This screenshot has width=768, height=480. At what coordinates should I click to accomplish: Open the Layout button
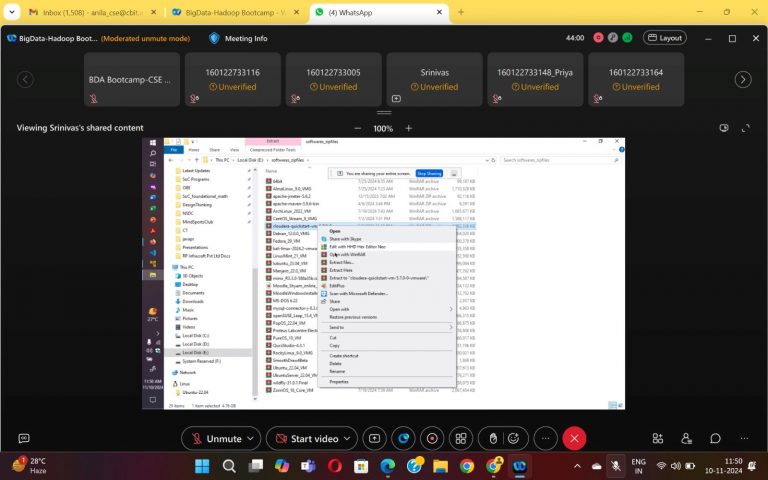pyautogui.click(x=663, y=38)
